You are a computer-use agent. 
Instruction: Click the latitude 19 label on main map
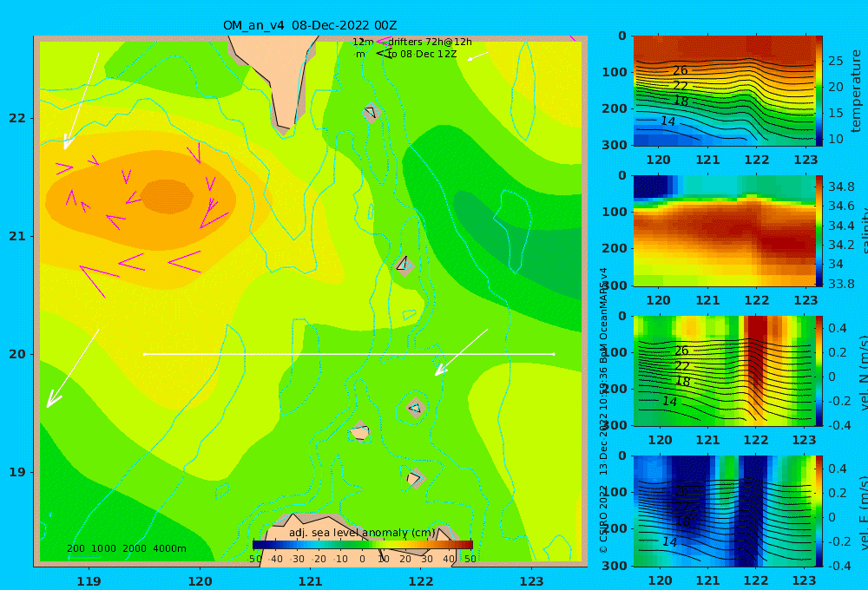click(17, 472)
